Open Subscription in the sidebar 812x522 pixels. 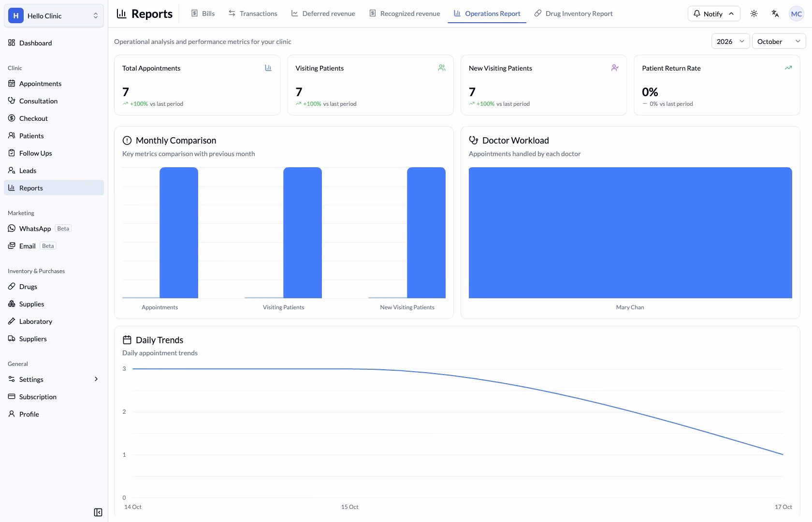54,397
